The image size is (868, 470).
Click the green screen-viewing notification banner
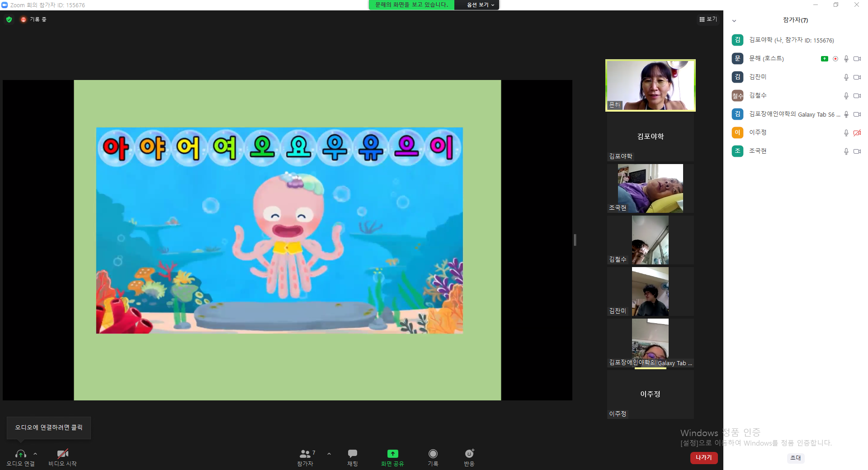point(411,5)
